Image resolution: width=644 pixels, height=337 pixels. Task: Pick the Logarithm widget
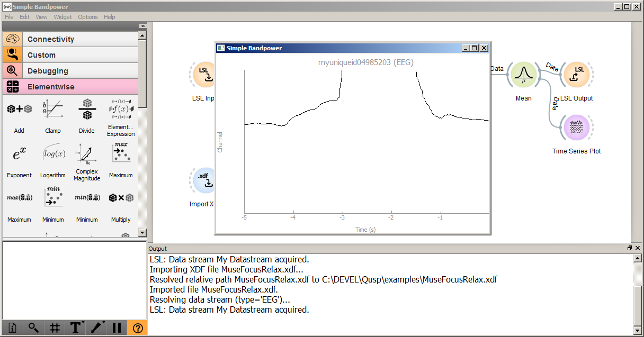click(x=53, y=154)
